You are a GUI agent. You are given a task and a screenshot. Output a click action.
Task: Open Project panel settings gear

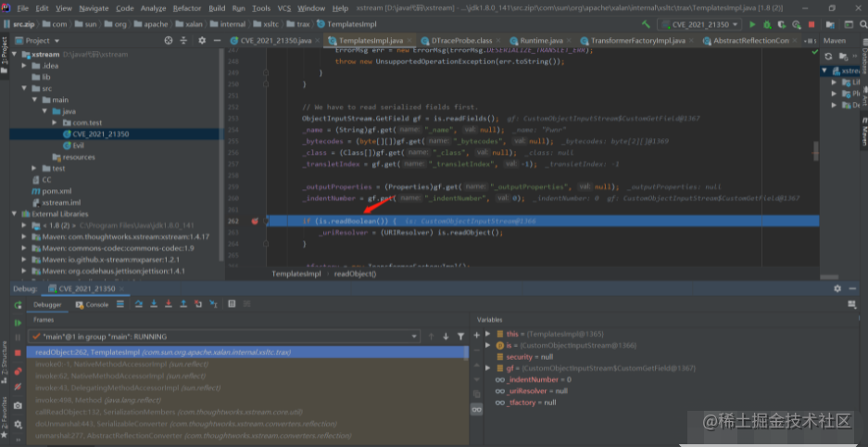(202, 41)
